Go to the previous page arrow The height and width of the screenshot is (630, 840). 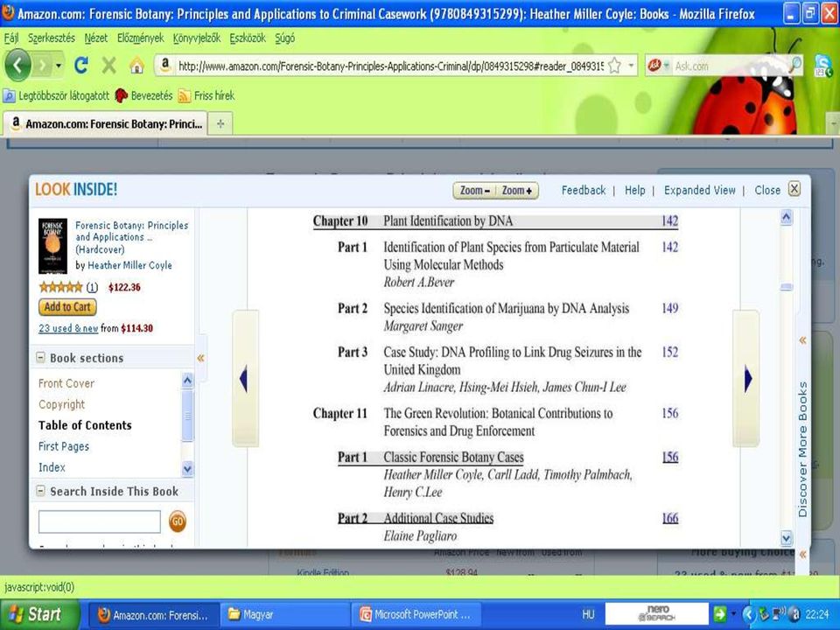click(x=245, y=379)
